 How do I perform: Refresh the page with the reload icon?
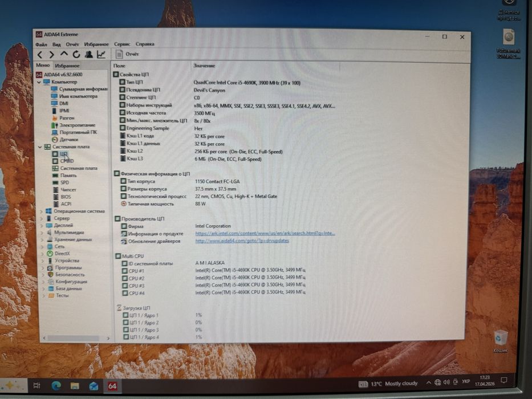pos(76,54)
